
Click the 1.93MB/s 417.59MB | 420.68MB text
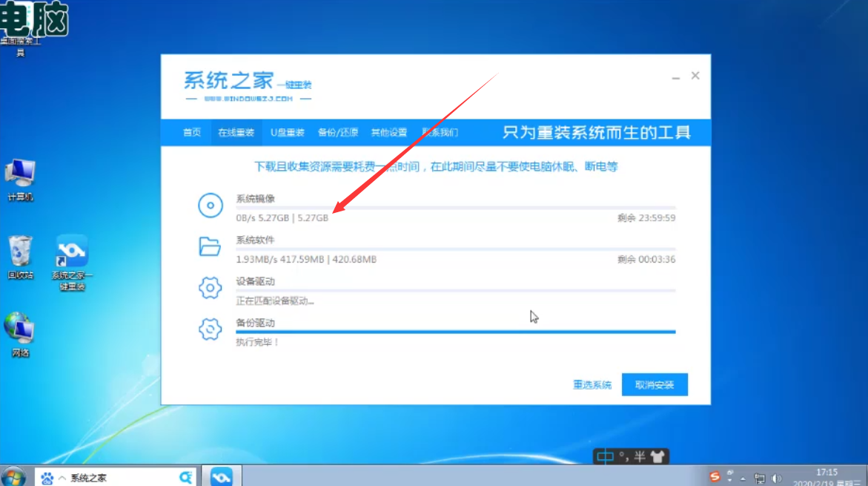(306, 260)
